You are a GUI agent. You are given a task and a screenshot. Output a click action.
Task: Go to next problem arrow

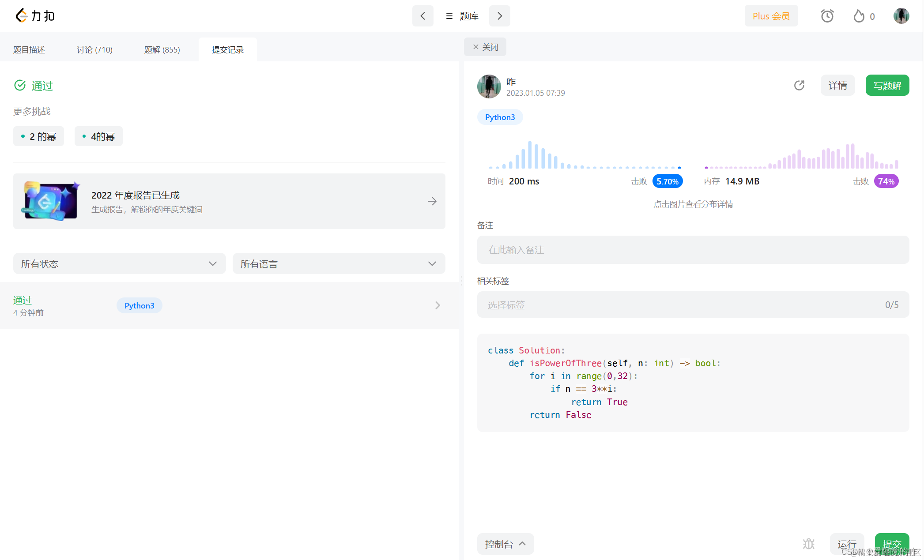pyautogui.click(x=500, y=16)
